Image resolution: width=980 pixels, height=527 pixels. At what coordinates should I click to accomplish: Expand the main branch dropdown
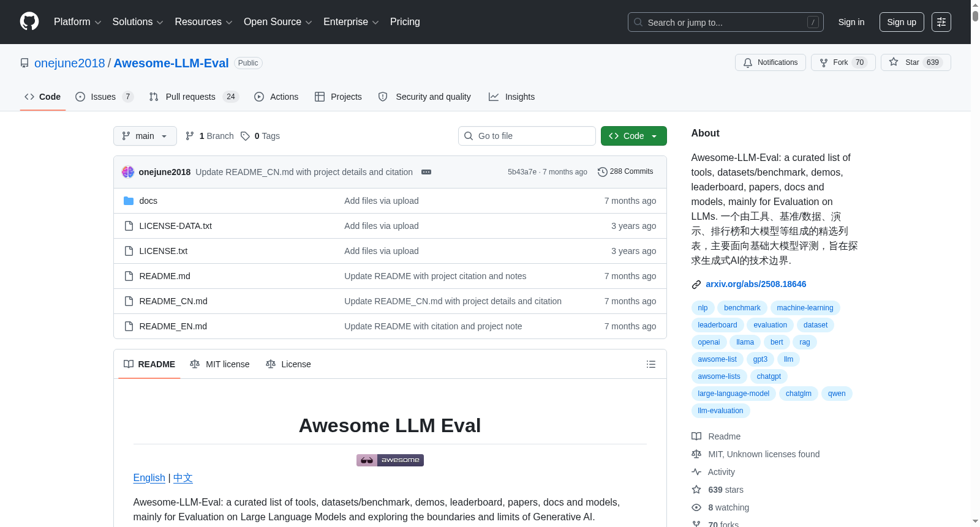[145, 136]
